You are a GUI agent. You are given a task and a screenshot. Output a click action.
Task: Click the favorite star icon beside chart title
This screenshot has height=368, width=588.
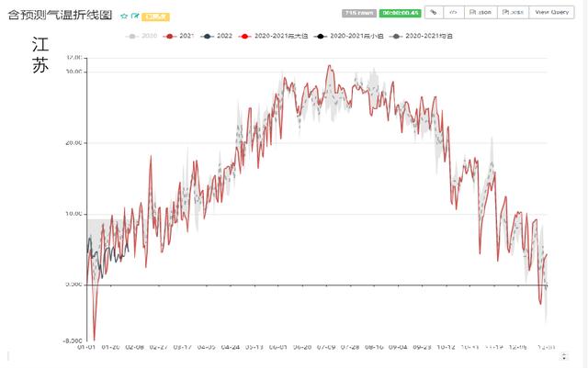[x=124, y=17]
